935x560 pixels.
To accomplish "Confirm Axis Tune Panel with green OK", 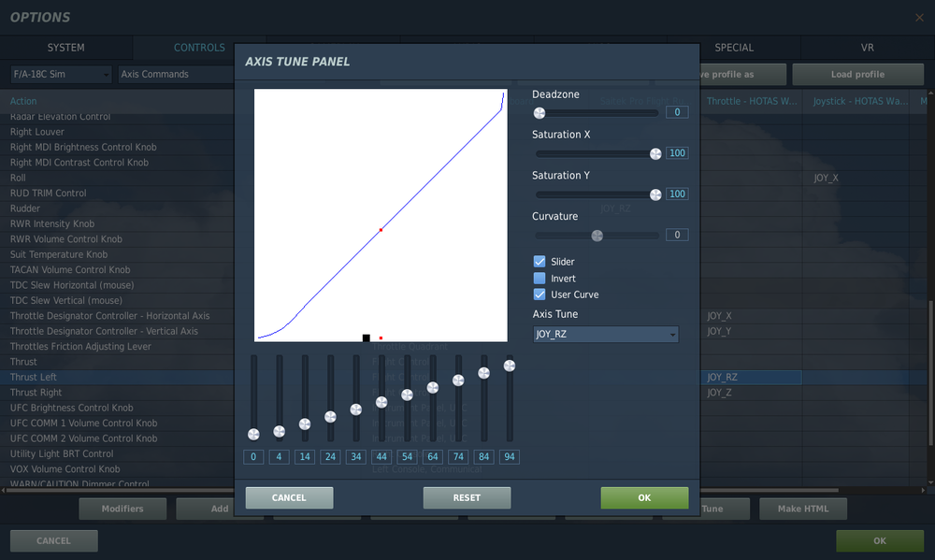I will pyautogui.click(x=644, y=497).
